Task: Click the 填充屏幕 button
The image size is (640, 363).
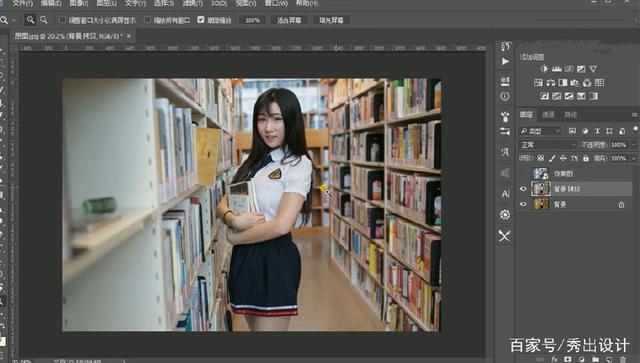Action: (x=331, y=20)
